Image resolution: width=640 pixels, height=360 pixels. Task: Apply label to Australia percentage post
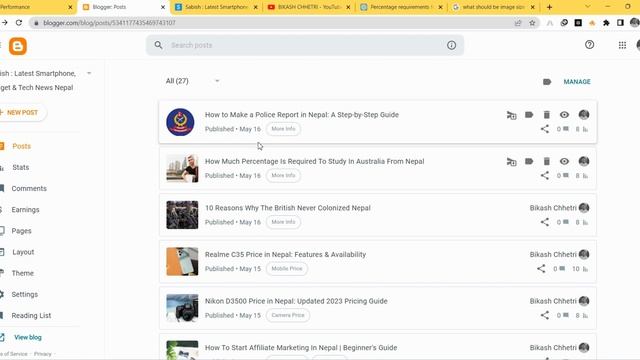coord(529,161)
